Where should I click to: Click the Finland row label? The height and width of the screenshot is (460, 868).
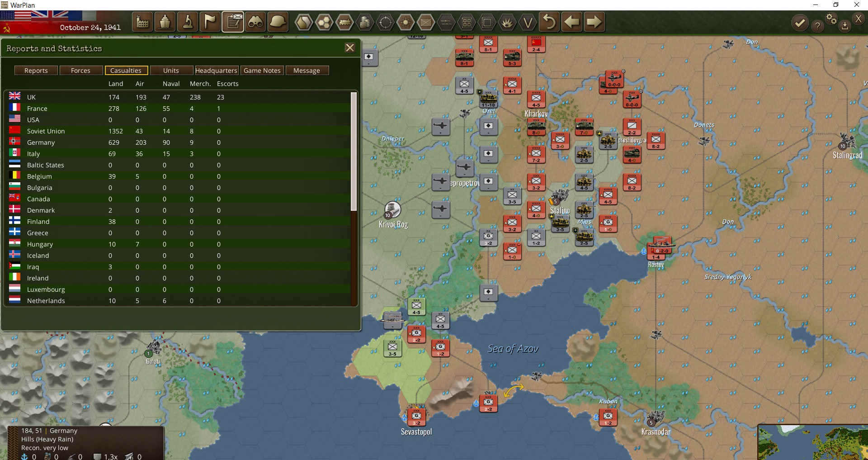[38, 222]
